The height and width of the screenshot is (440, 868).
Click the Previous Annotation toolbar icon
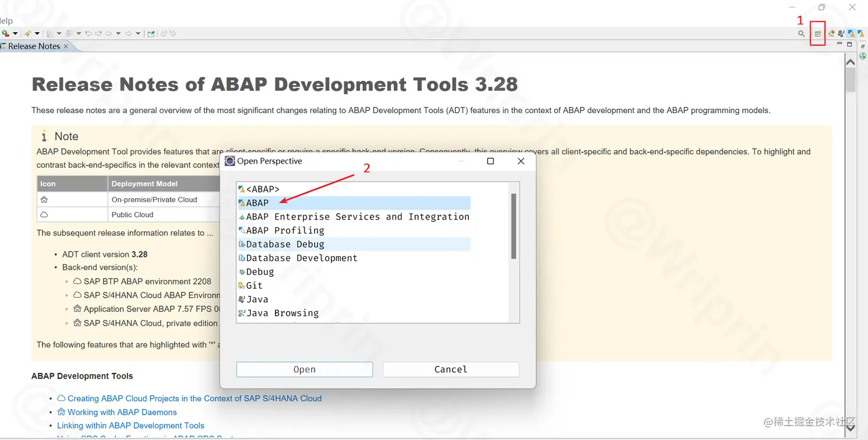tap(69, 33)
